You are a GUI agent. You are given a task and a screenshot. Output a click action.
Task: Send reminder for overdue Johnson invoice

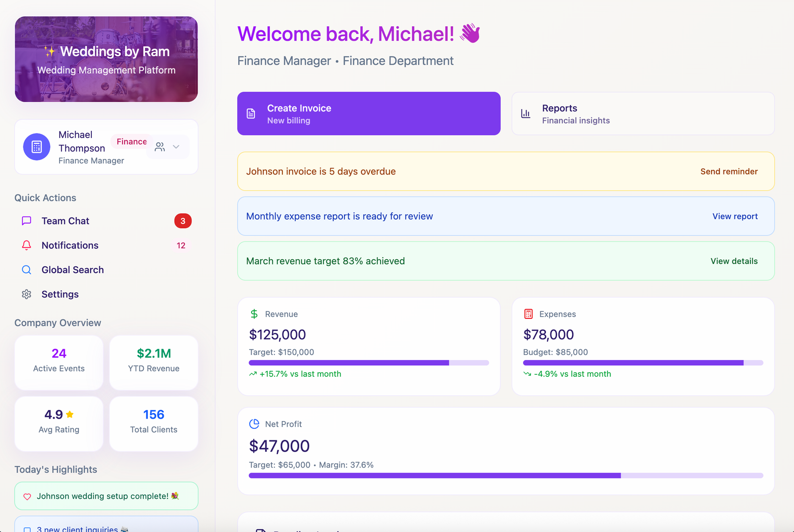pyautogui.click(x=728, y=172)
